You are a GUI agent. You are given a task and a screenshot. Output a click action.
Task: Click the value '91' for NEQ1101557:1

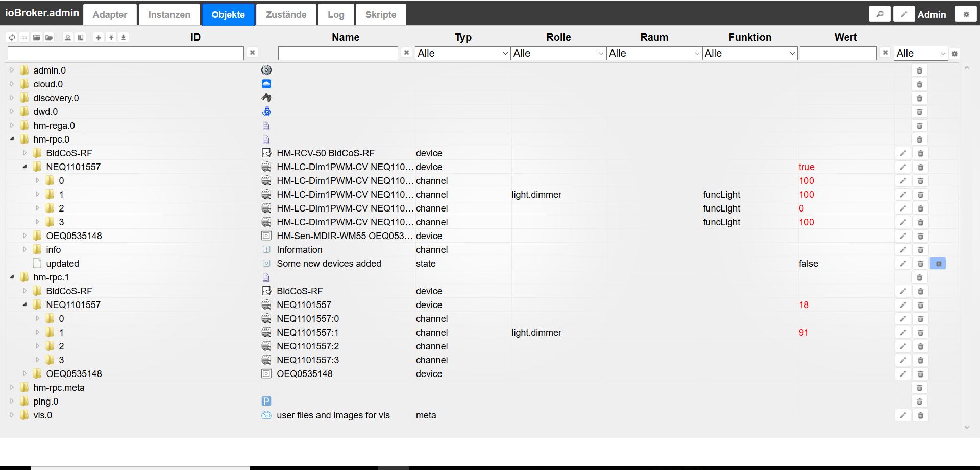click(804, 333)
